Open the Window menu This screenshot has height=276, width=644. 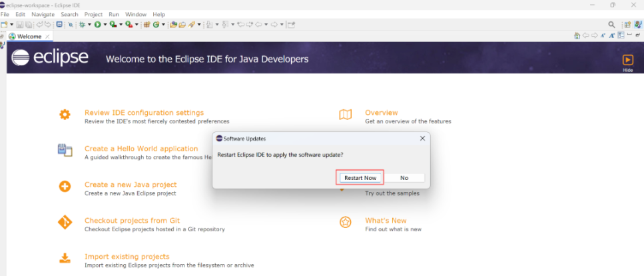point(136,14)
